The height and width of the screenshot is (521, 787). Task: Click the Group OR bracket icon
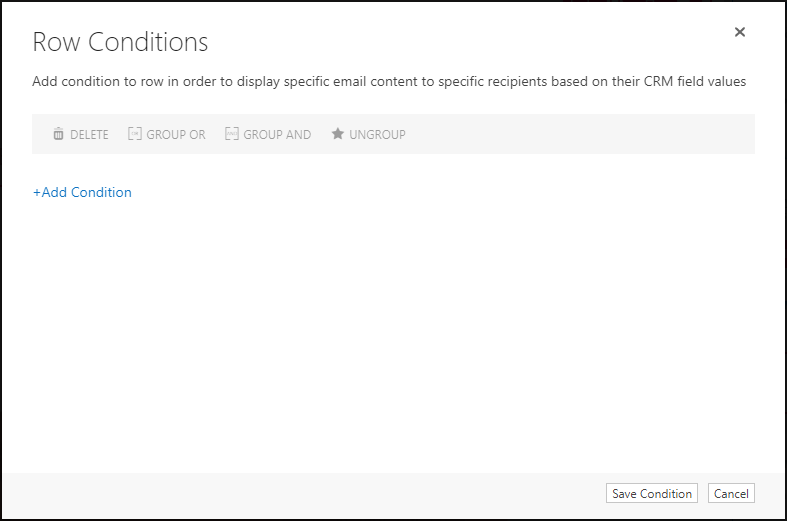(x=135, y=134)
